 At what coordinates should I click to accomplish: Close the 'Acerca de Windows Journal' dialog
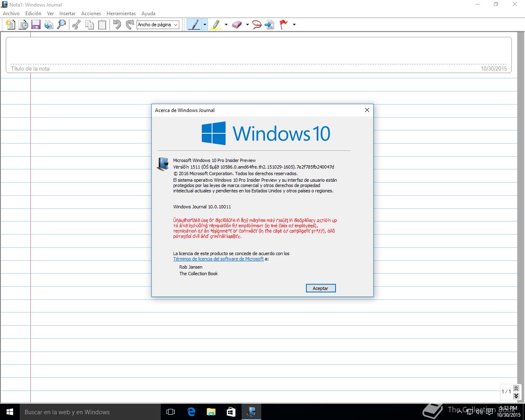click(x=367, y=110)
